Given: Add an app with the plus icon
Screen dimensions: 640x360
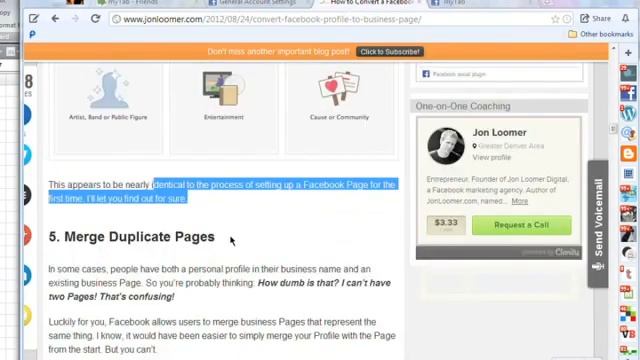Looking at the screenshot, I should click(x=628, y=53).
